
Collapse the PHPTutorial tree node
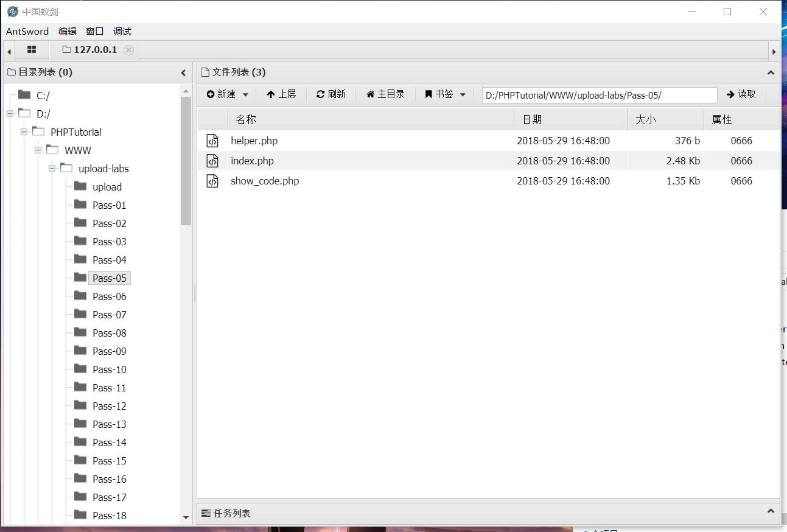(x=24, y=131)
